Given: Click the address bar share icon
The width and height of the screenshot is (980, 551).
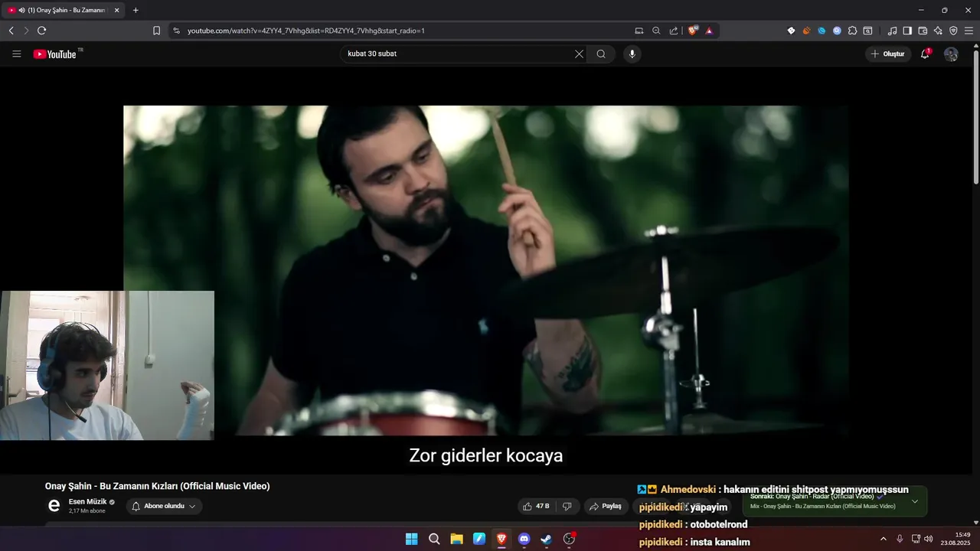Looking at the screenshot, I should click(674, 31).
